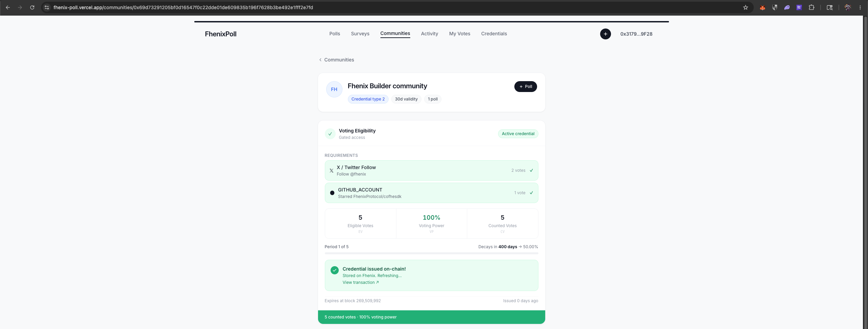Viewport: 868px width, 329px height.
Task: Open the tab search icon
Action: [x=830, y=7]
